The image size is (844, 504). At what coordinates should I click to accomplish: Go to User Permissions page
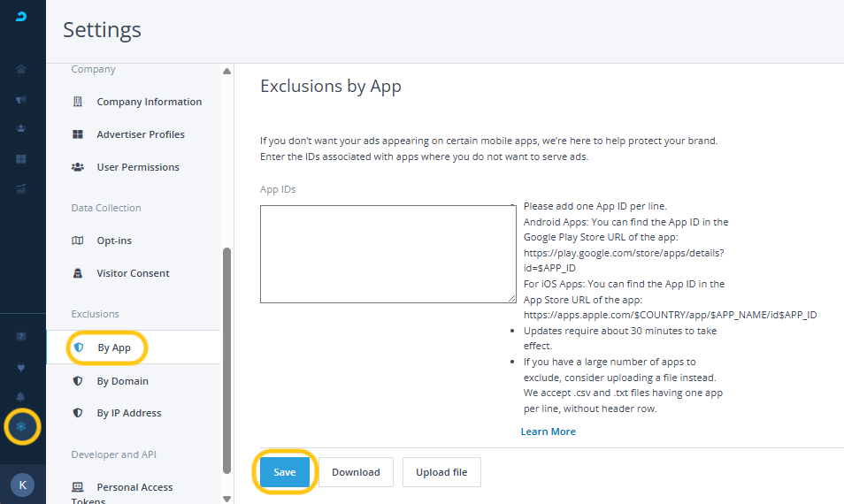pos(137,167)
